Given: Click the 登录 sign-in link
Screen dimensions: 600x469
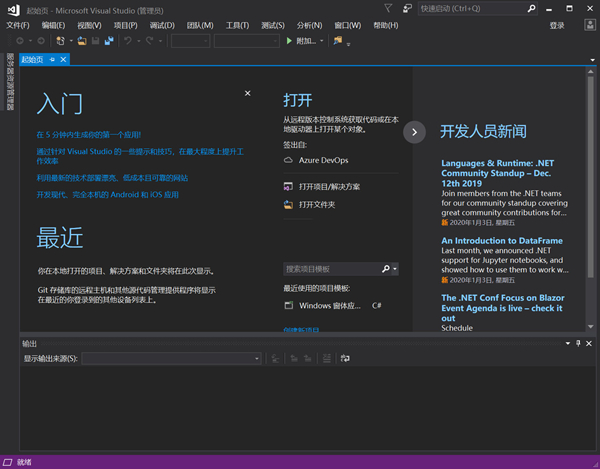Looking at the screenshot, I should pyautogui.click(x=557, y=26).
